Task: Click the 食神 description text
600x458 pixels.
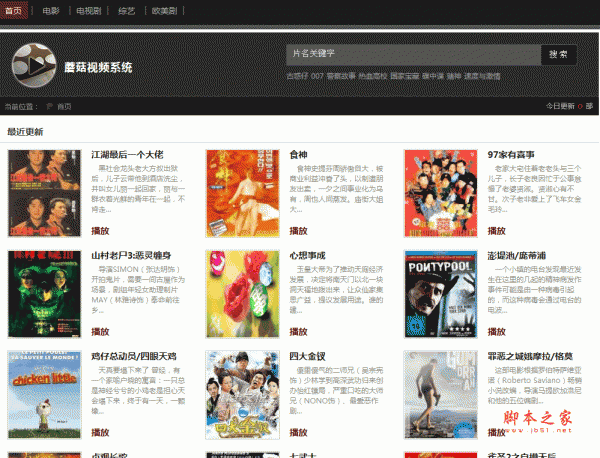Action: click(336, 189)
